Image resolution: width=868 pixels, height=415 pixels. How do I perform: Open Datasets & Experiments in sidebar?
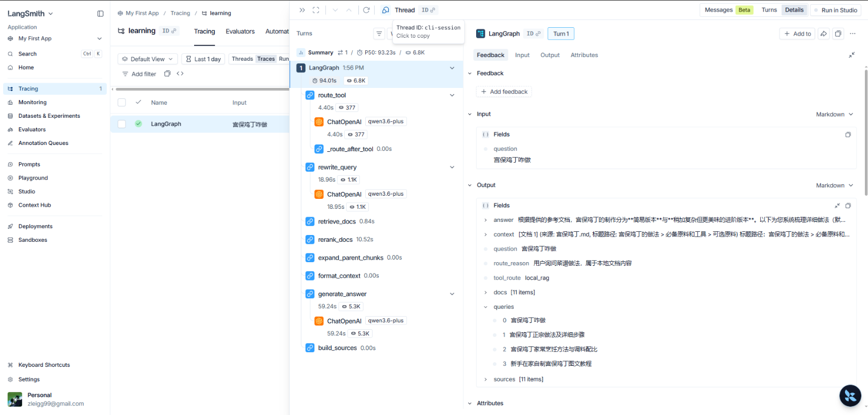click(54, 116)
